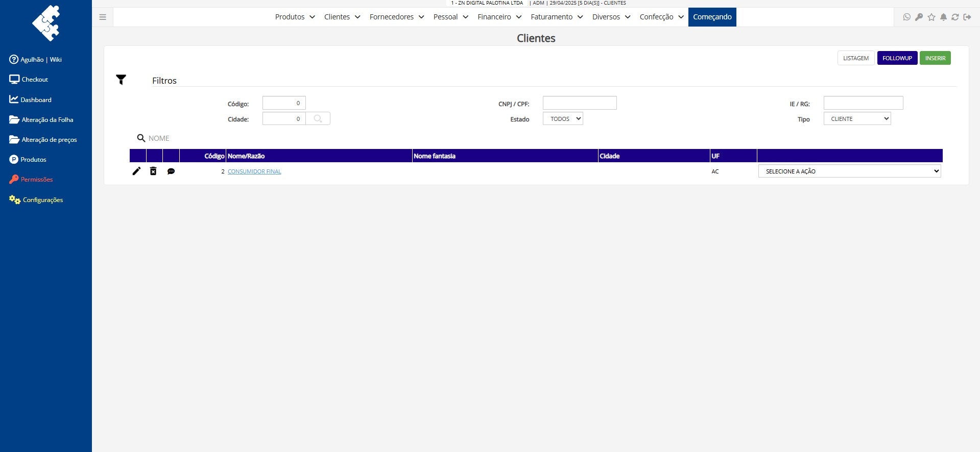980x452 pixels.
Task: Click the city search magnifier button
Action: 318,118
